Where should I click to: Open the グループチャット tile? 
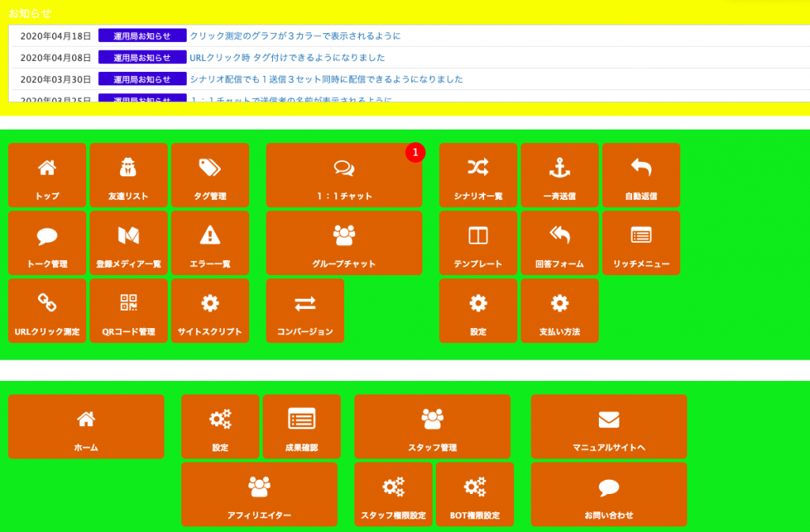[344, 243]
